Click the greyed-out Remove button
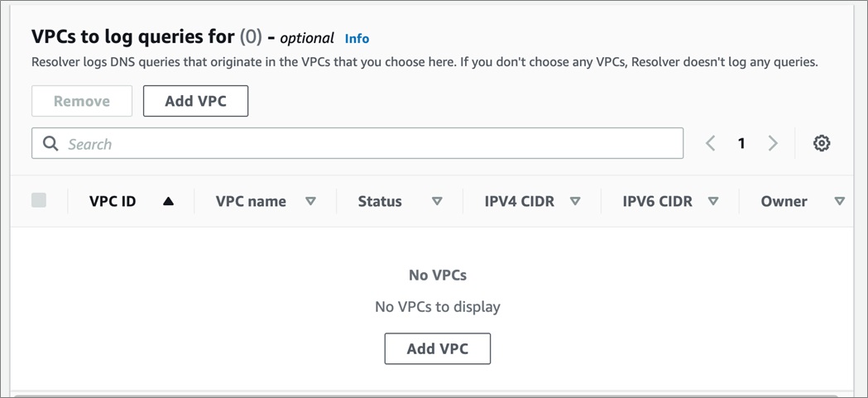Viewport: 868px width, 398px height. [x=82, y=101]
